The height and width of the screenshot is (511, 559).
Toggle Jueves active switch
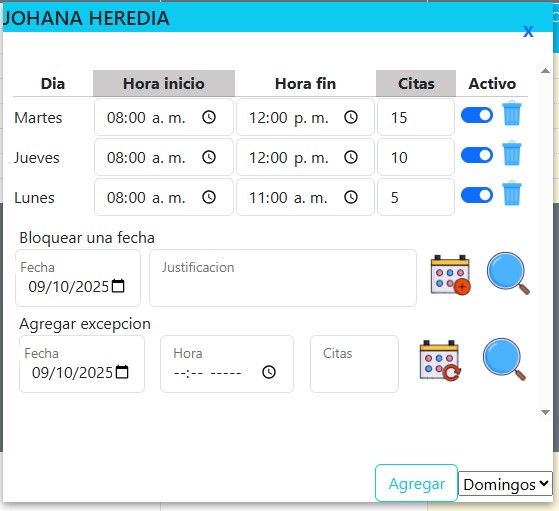477,155
